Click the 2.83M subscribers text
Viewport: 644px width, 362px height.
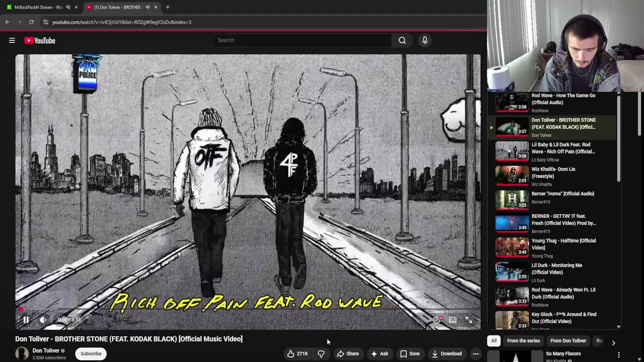pos(49,358)
